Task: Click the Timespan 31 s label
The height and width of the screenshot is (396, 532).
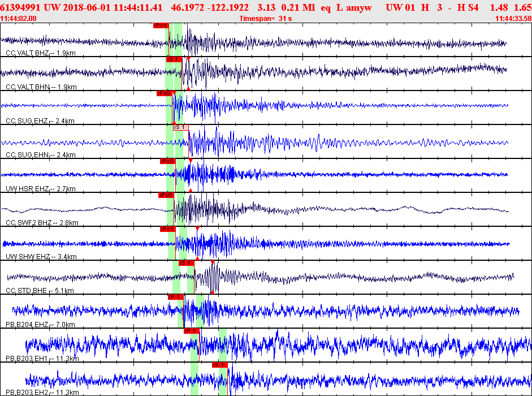Action: [x=266, y=19]
